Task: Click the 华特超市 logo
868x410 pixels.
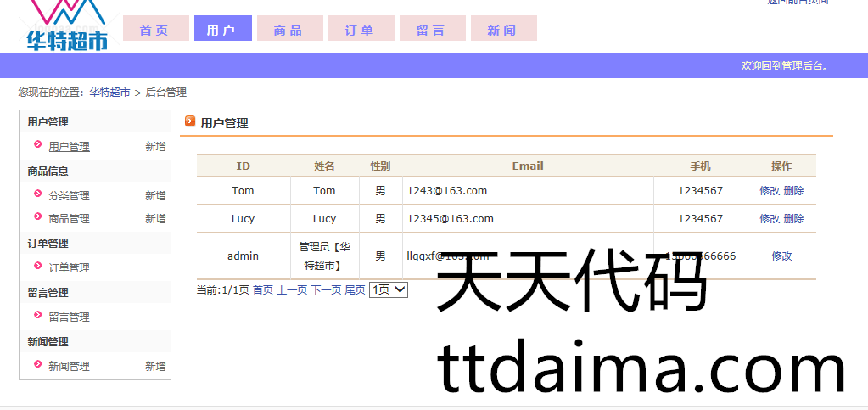Action: coord(67,25)
